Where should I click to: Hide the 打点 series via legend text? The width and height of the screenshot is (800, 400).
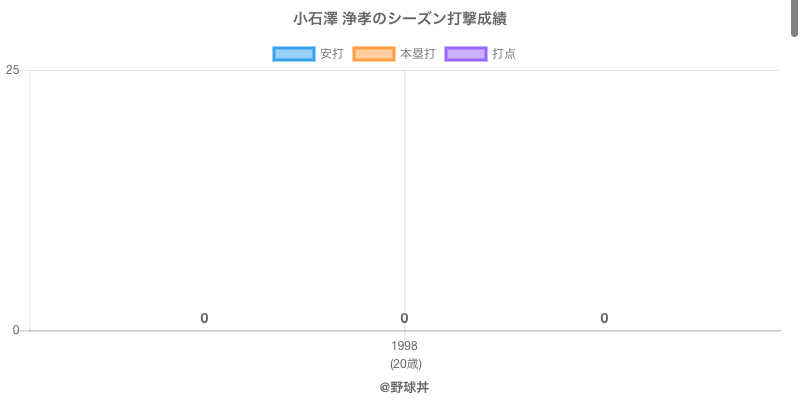pos(504,54)
